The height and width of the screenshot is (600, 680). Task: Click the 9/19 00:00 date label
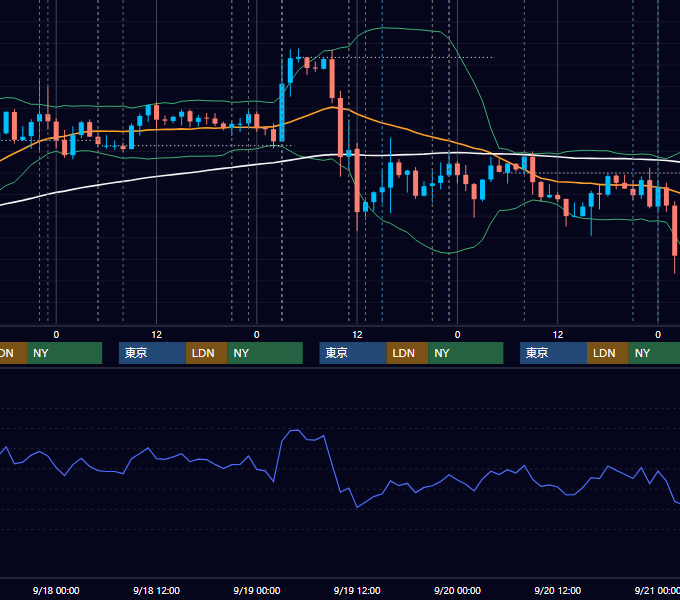click(257, 590)
